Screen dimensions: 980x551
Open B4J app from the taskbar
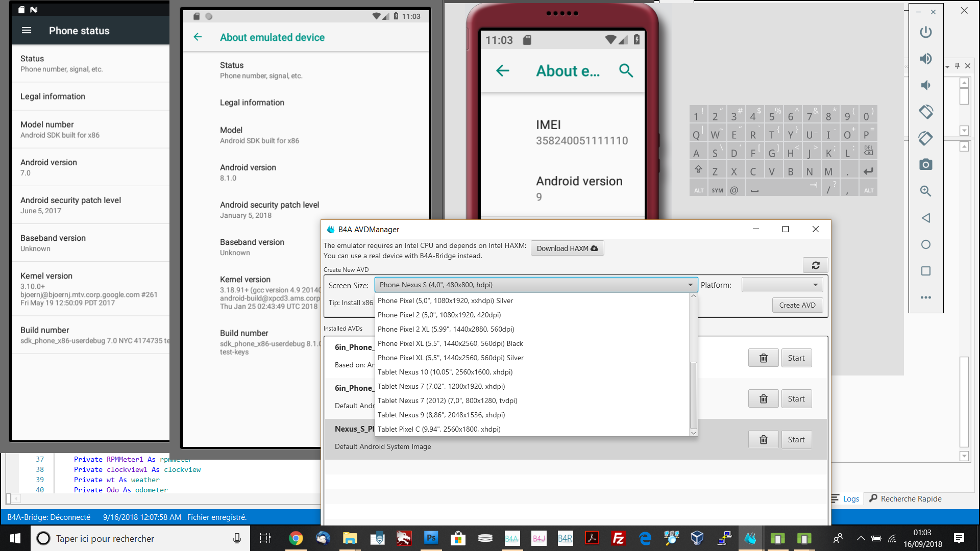coord(538,538)
